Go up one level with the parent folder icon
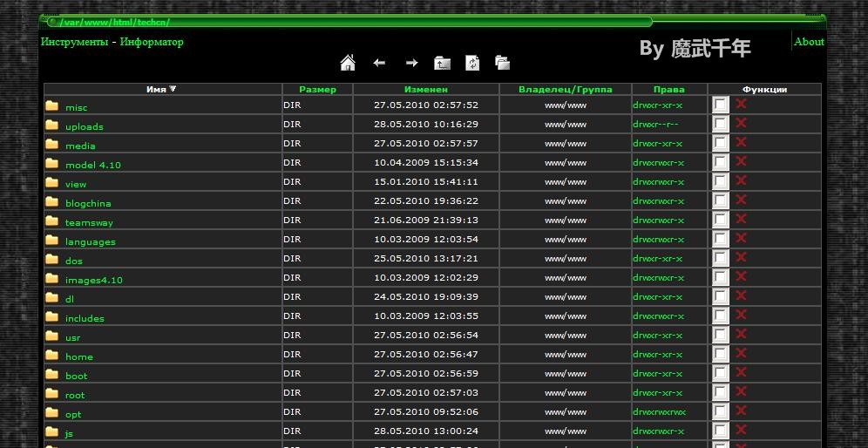This screenshot has width=868, height=448. pos(443,63)
